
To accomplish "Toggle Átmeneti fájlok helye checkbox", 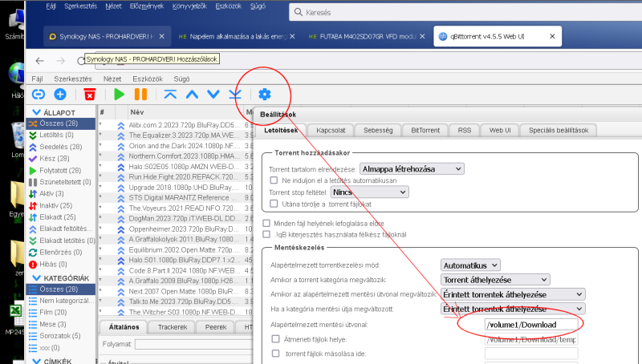I will 275,339.
